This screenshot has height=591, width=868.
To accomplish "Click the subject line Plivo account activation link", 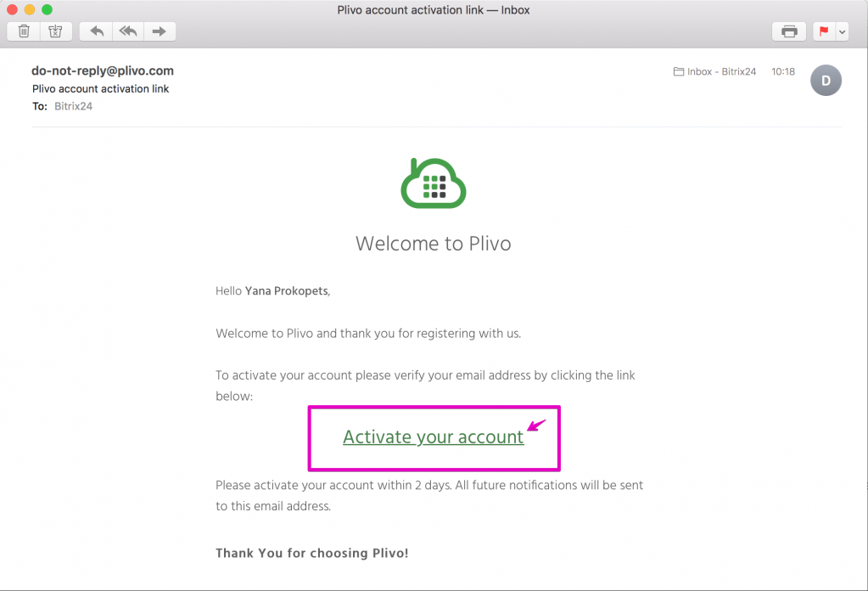I will (x=100, y=88).
